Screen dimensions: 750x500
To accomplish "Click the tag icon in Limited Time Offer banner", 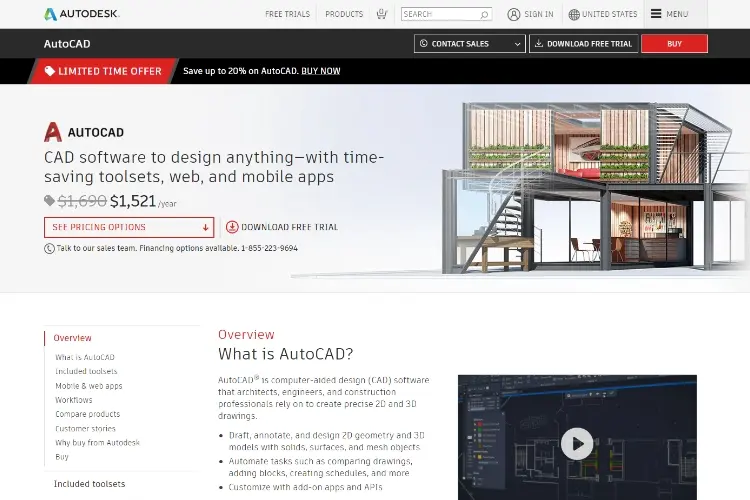I will [50, 71].
